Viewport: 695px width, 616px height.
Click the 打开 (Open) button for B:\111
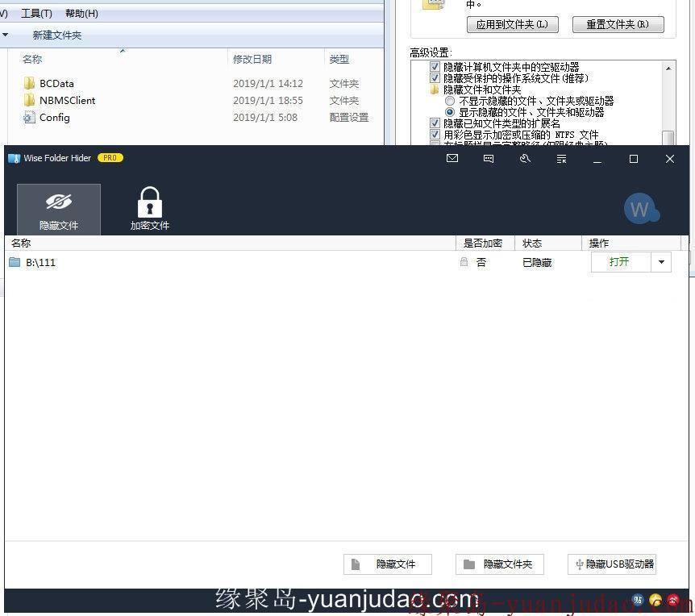621,262
